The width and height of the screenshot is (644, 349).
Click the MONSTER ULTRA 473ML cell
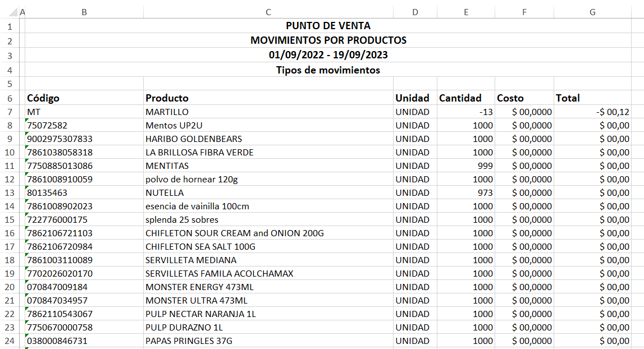[x=268, y=301]
